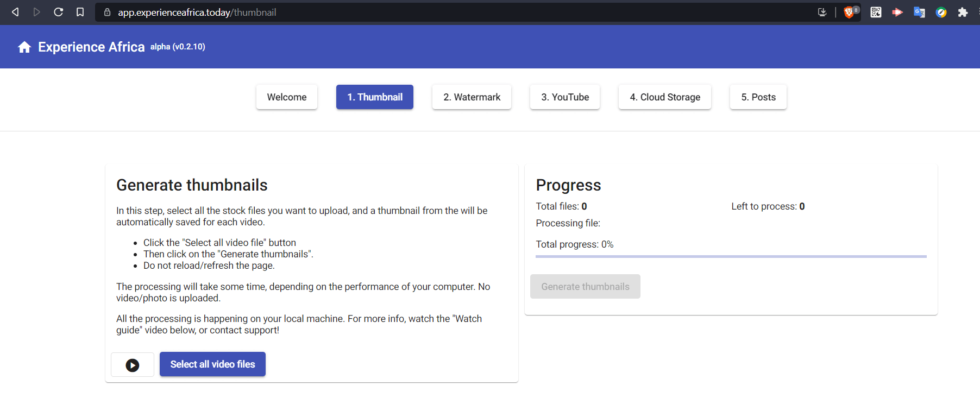This screenshot has width=980, height=417.
Task: Go back to the previous page
Action: pos(15,12)
